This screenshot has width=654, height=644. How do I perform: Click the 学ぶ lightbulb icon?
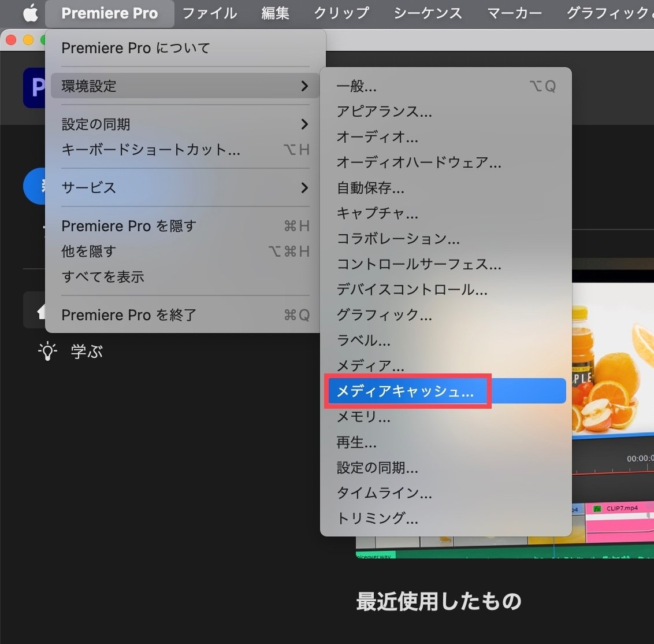(x=47, y=351)
